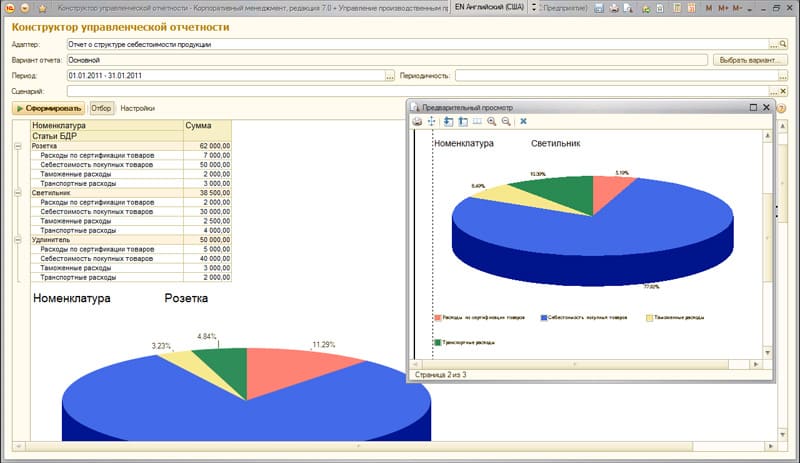Click fit page width icon in preview toolbar
This screenshot has width=800, height=463.
coord(477,121)
